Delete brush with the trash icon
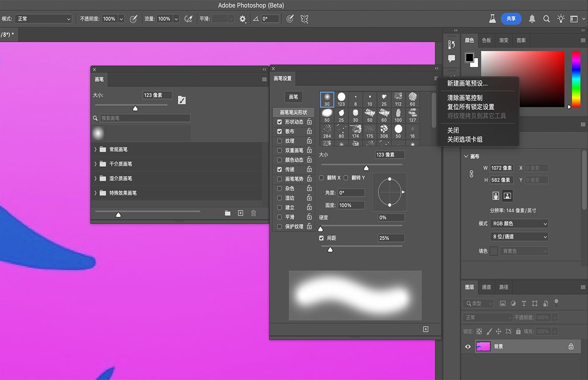588x380 pixels. (253, 213)
